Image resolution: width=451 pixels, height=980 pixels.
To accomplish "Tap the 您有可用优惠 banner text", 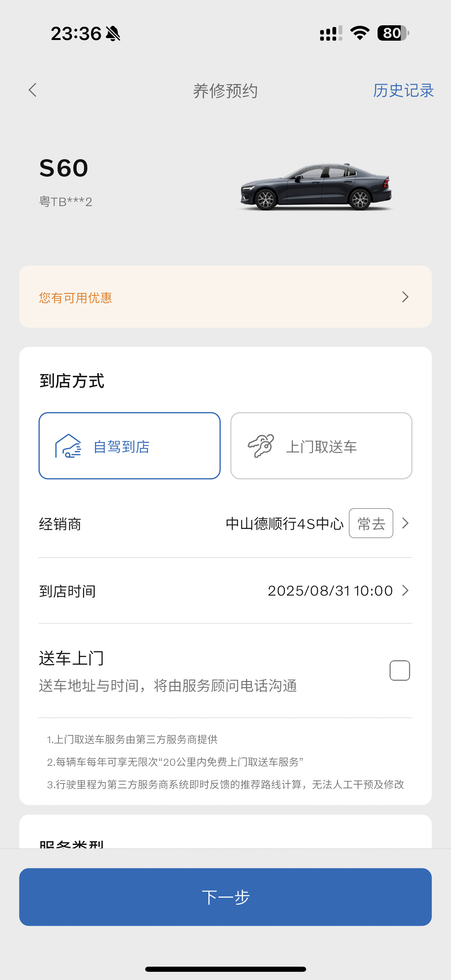I will 75,298.
